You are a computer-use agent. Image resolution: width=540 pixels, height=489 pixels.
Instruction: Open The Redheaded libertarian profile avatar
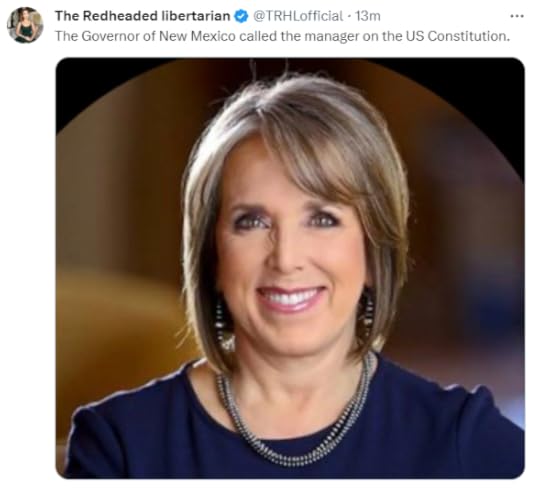click(x=25, y=25)
